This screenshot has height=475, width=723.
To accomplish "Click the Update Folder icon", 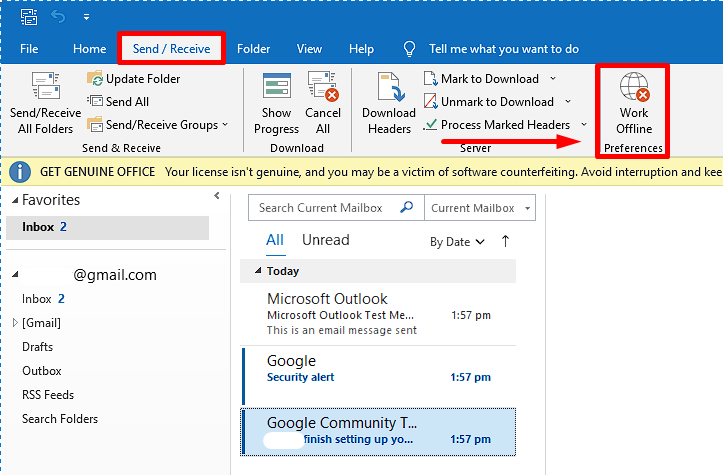I will (95, 78).
